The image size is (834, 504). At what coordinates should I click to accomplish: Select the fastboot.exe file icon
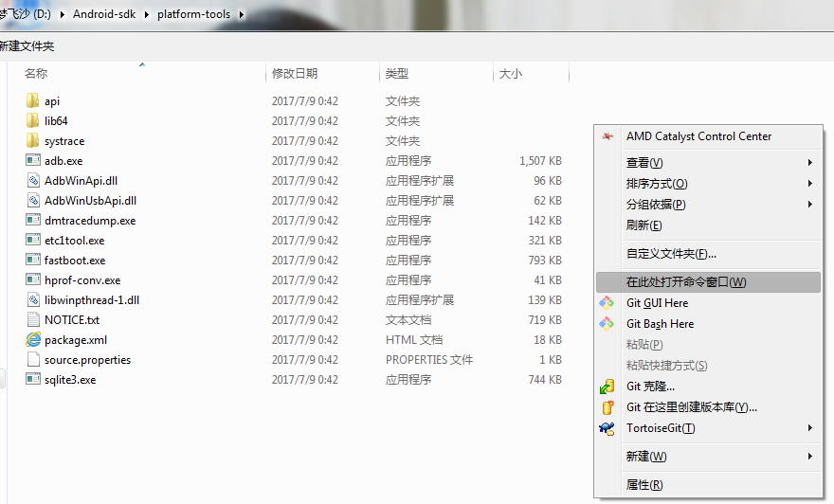pyautogui.click(x=33, y=260)
